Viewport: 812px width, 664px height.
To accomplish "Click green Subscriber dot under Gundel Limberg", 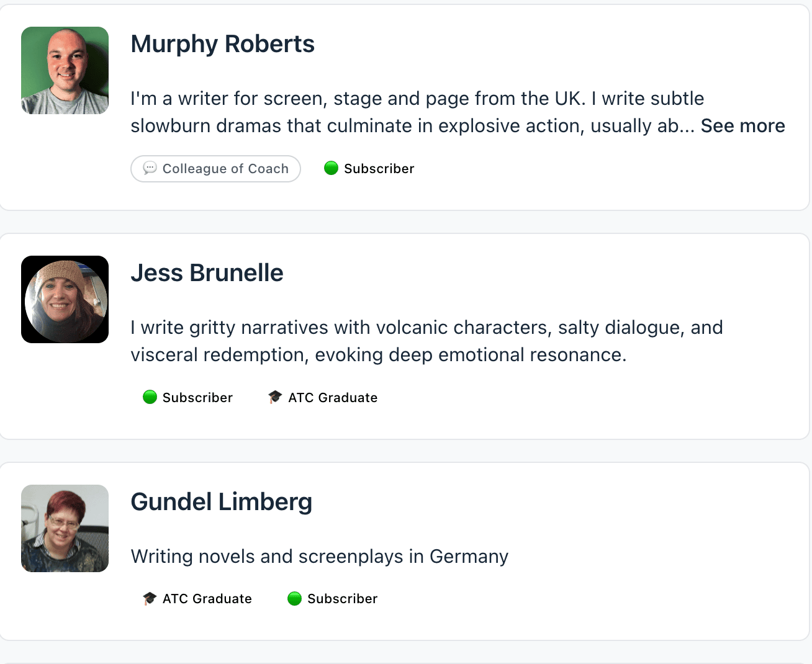I will pos(295,598).
